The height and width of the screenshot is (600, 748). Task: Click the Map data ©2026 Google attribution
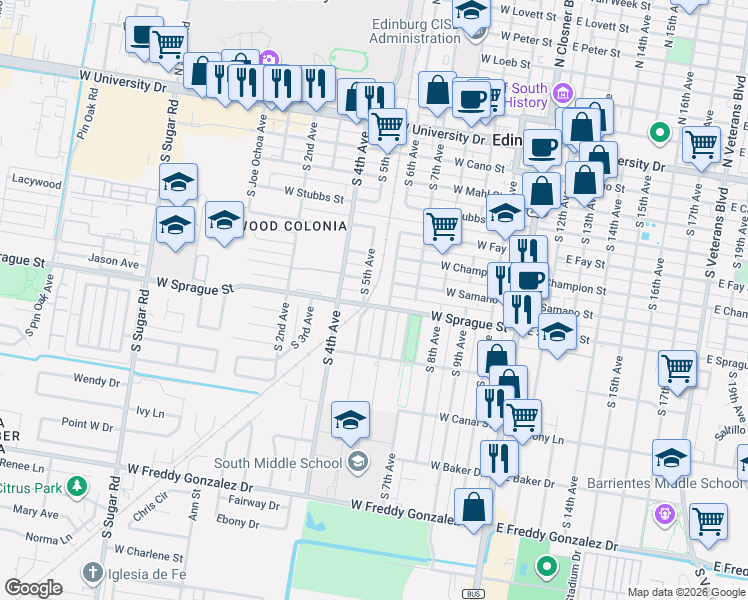click(686, 593)
